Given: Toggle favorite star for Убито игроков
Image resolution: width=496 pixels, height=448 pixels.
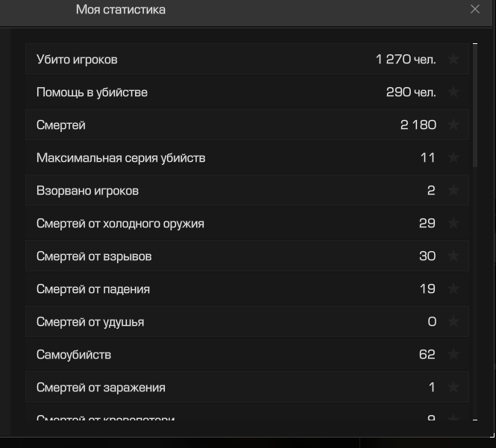Looking at the screenshot, I should coord(453,59).
